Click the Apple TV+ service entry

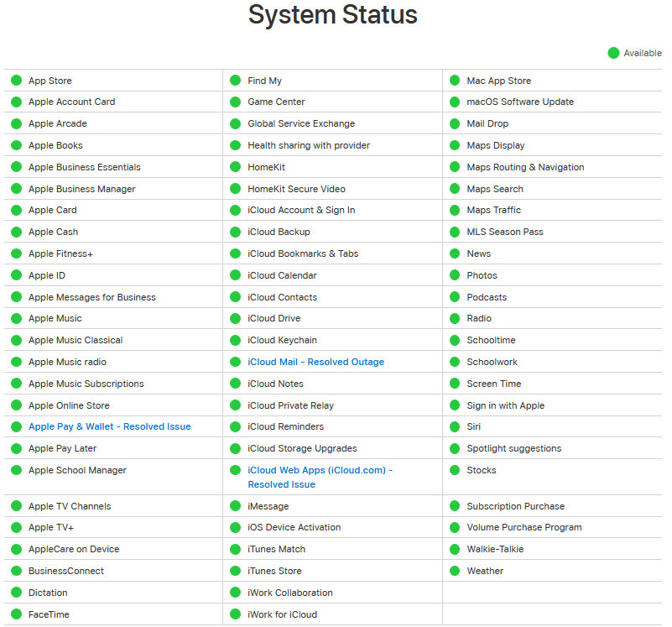point(51,527)
